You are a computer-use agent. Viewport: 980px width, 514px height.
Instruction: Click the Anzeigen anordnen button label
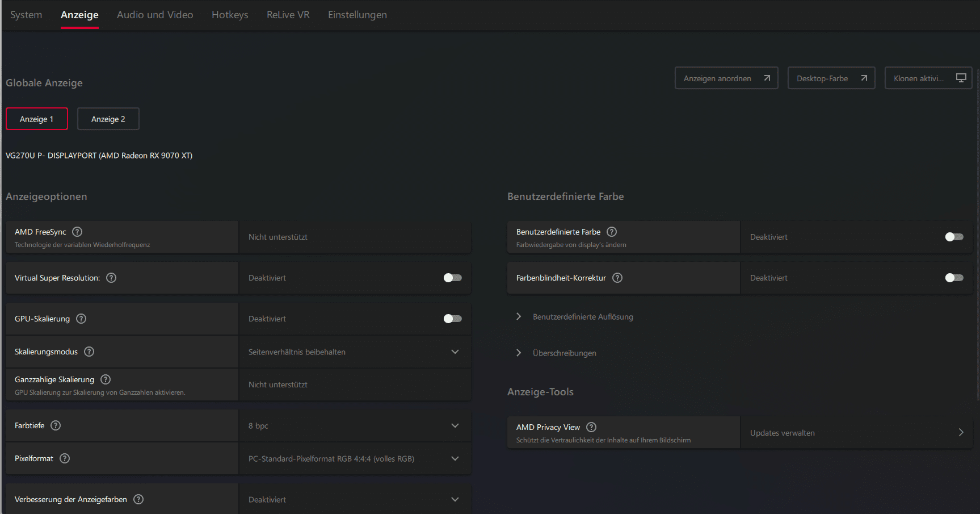717,78
